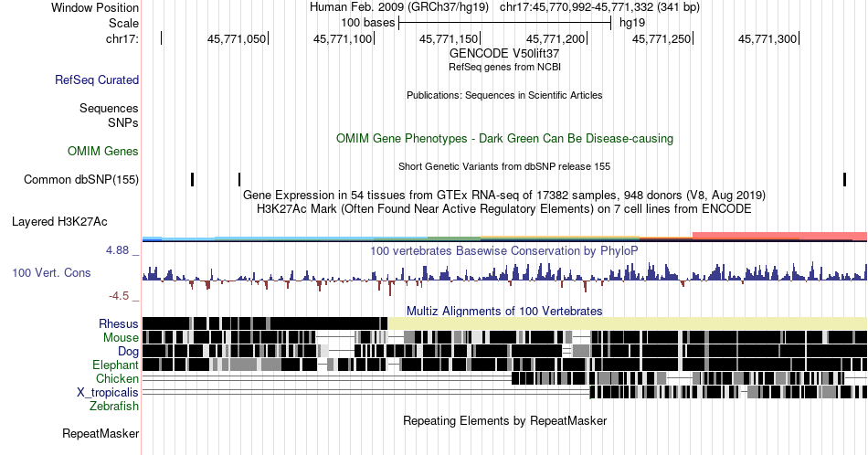Click the RefSeq Curated track label
This screenshot has width=868, height=455.
tap(97, 79)
